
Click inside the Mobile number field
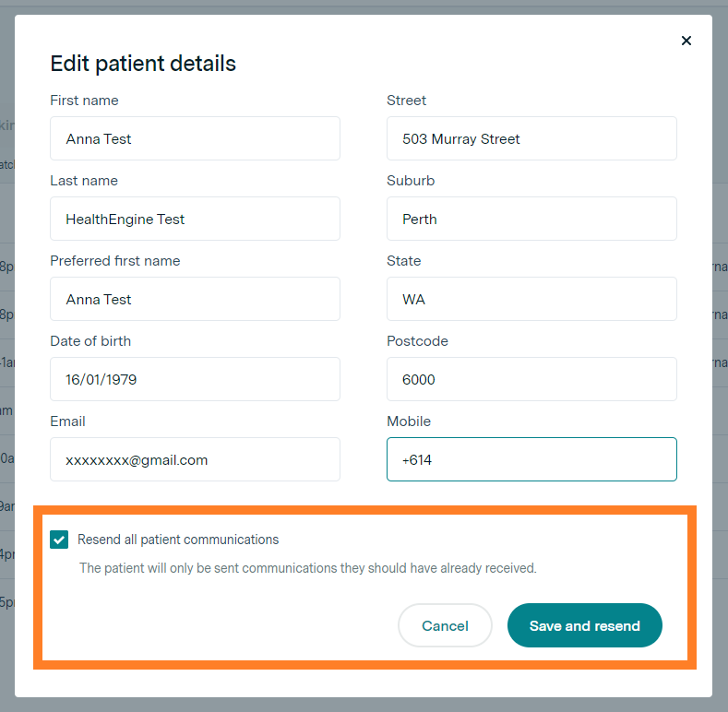pos(531,459)
